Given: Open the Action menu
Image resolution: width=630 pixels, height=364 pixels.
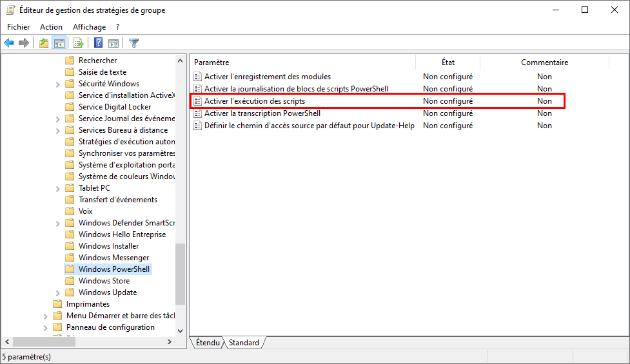Looking at the screenshot, I should (51, 27).
